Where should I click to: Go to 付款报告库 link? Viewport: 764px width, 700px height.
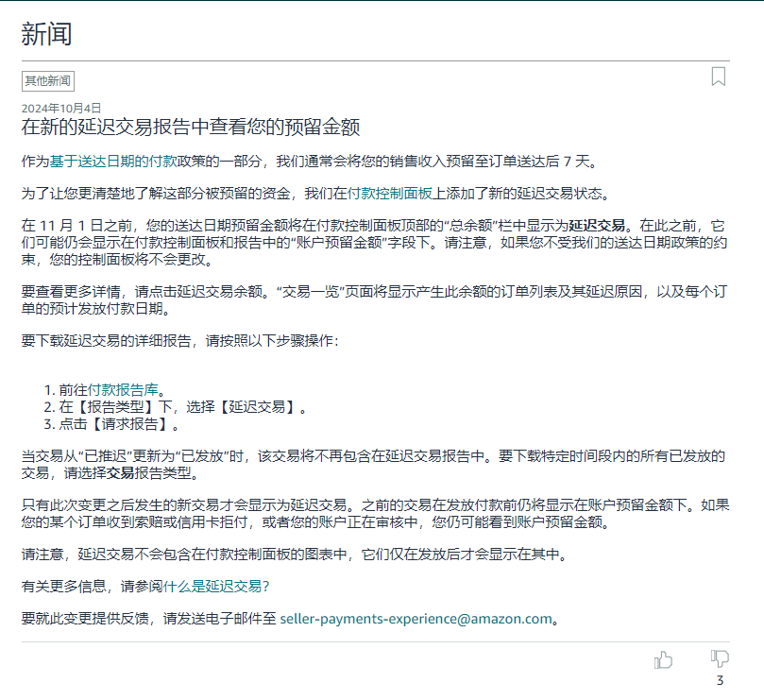[x=123, y=390]
